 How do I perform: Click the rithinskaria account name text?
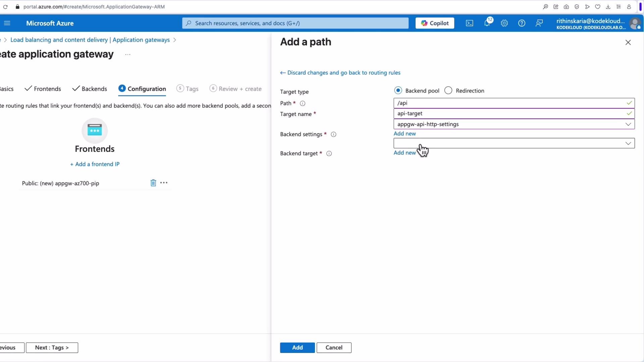coord(590,21)
